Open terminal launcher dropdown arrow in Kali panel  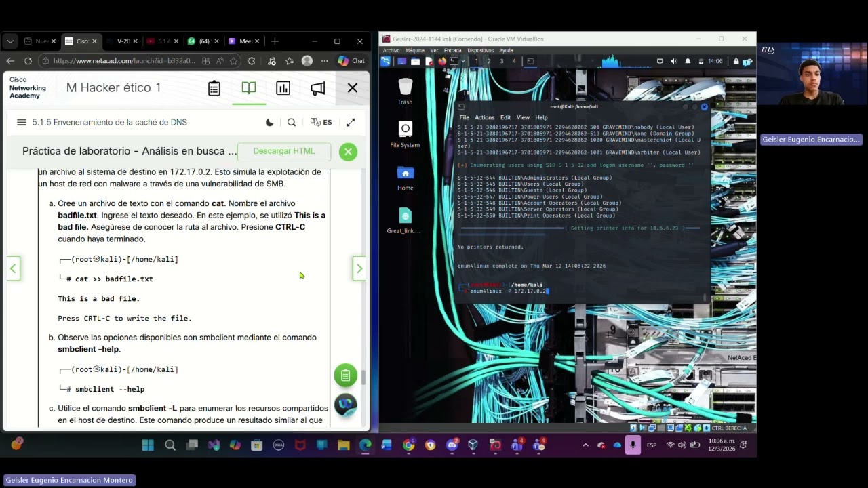pyautogui.click(x=463, y=61)
